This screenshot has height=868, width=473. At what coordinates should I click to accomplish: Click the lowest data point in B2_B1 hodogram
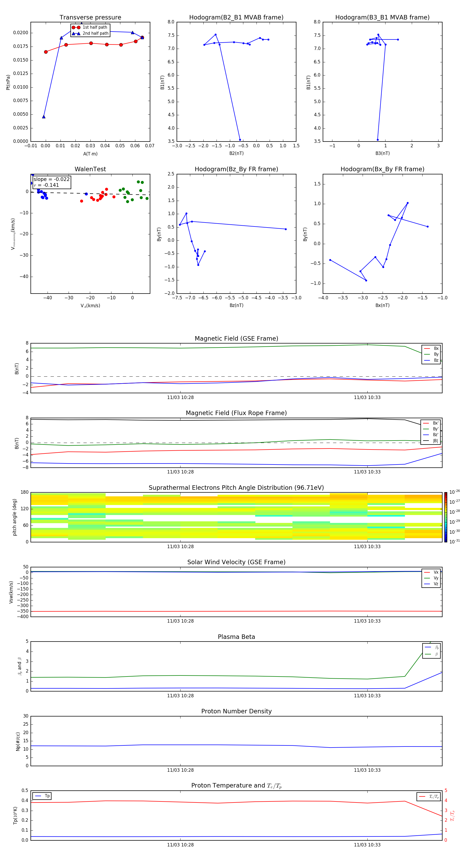[x=240, y=139]
